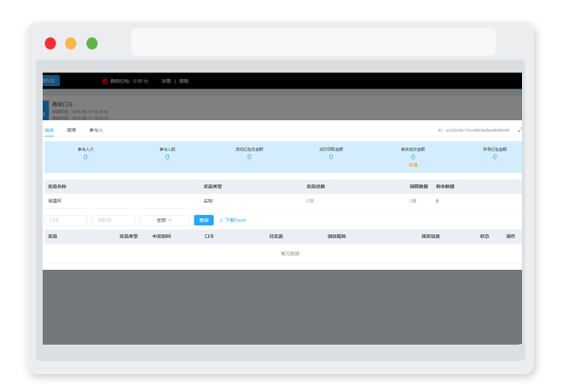Click the download icon beside 下载Excel

point(221,220)
